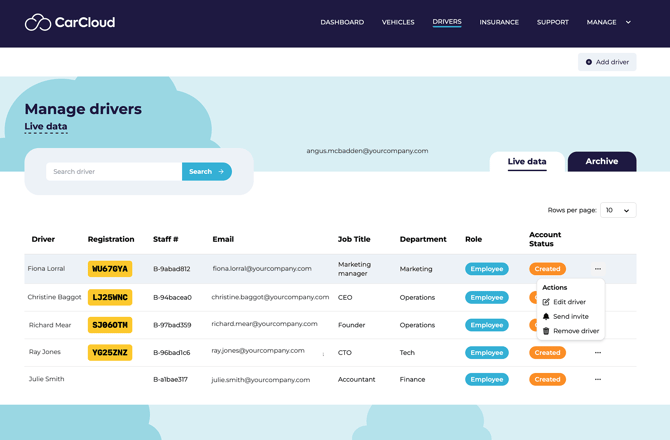Switch to the Archive tab

point(602,161)
